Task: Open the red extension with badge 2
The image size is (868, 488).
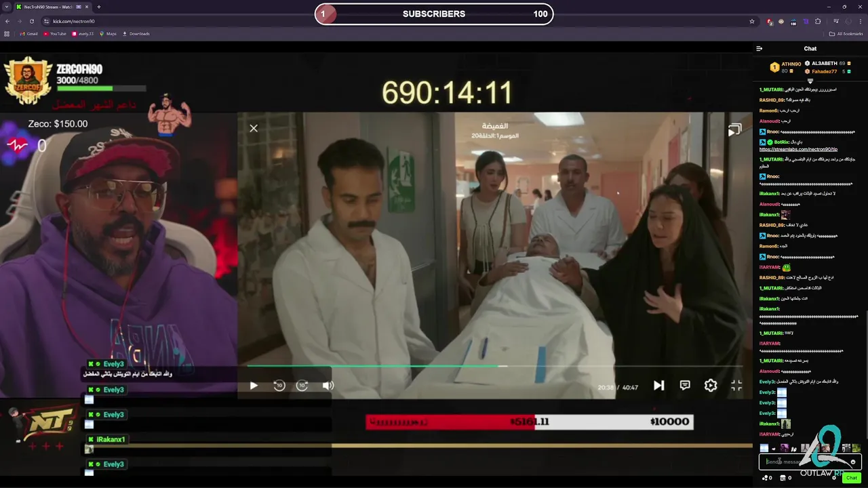Action: (770, 22)
